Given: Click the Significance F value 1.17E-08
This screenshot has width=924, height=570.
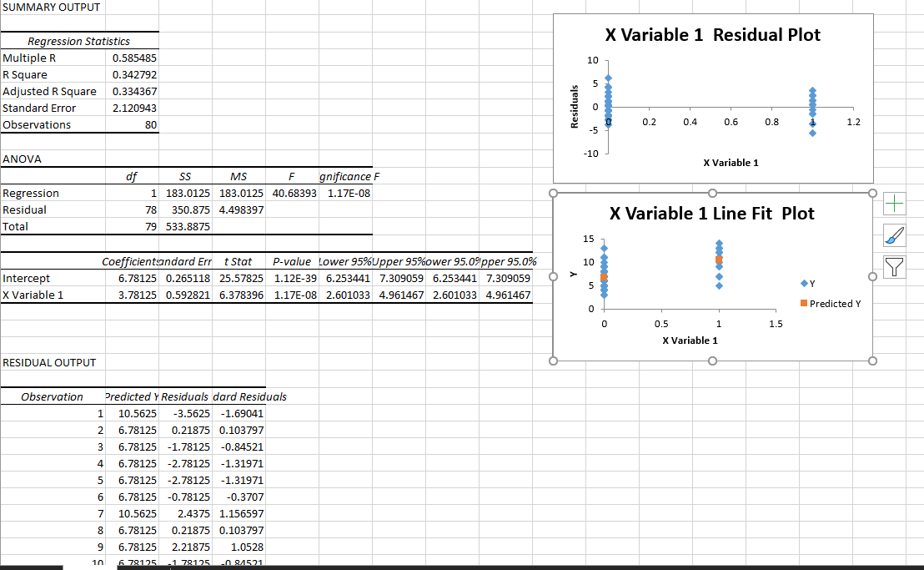Looking at the screenshot, I should [x=345, y=193].
